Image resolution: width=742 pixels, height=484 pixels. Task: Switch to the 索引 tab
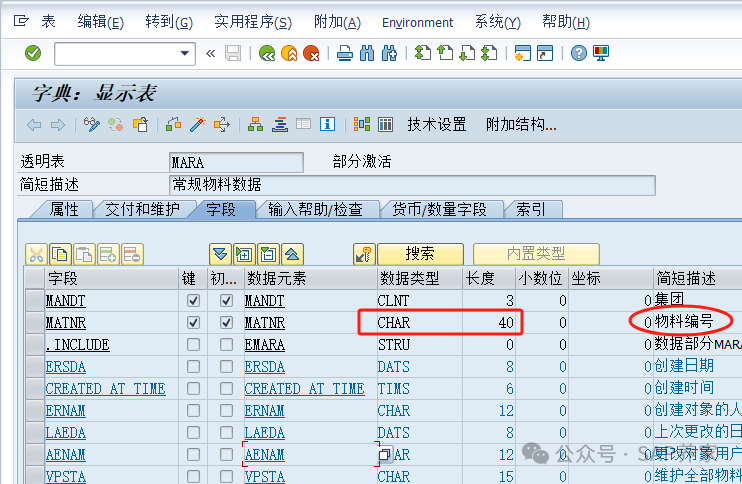tap(531, 209)
